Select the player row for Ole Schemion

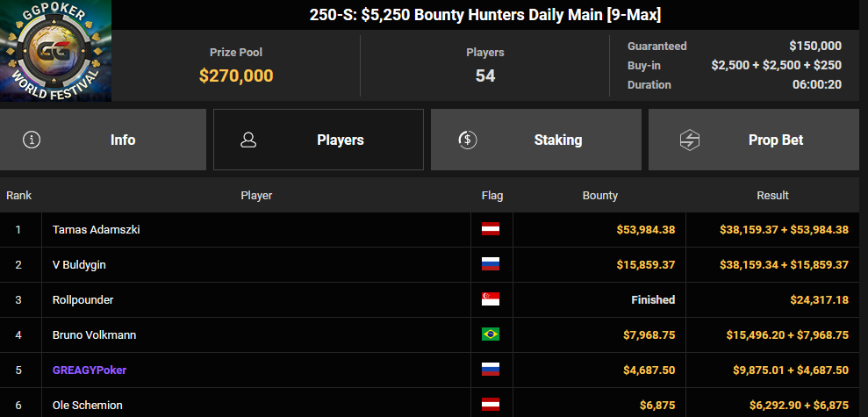pos(429,405)
